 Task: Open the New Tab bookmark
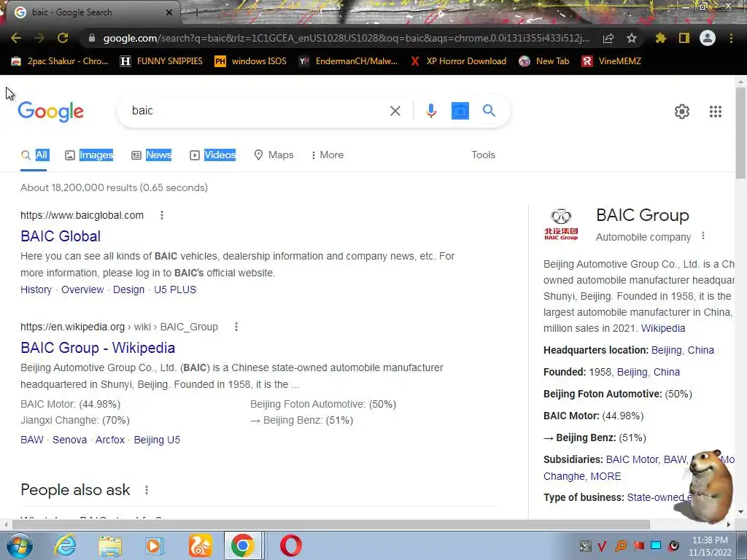coord(544,61)
